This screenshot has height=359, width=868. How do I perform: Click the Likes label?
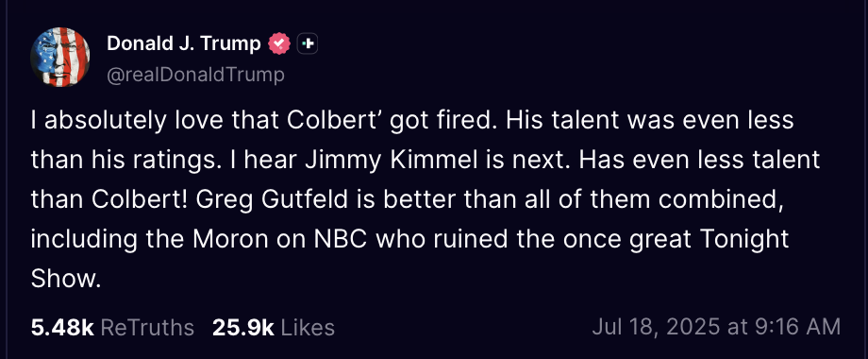click(x=308, y=328)
